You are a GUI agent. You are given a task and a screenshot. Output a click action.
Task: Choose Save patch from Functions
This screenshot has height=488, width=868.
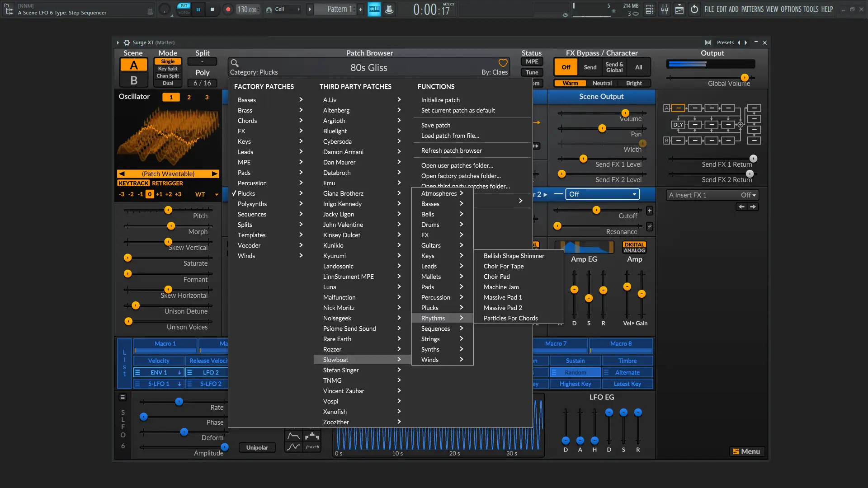click(x=435, y=125)
